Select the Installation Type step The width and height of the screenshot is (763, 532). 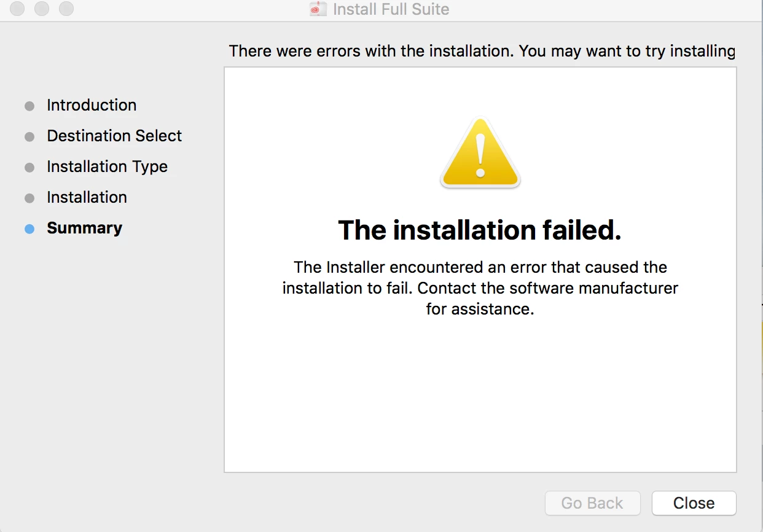(x=107, y=166)
